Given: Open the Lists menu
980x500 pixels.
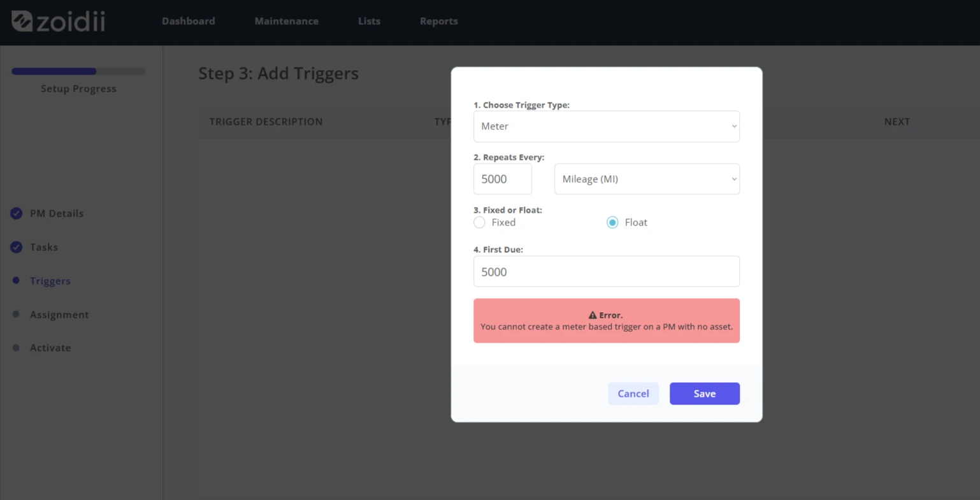Looking at the screenshot, I should pyautogui.click(x=369, y=21).
